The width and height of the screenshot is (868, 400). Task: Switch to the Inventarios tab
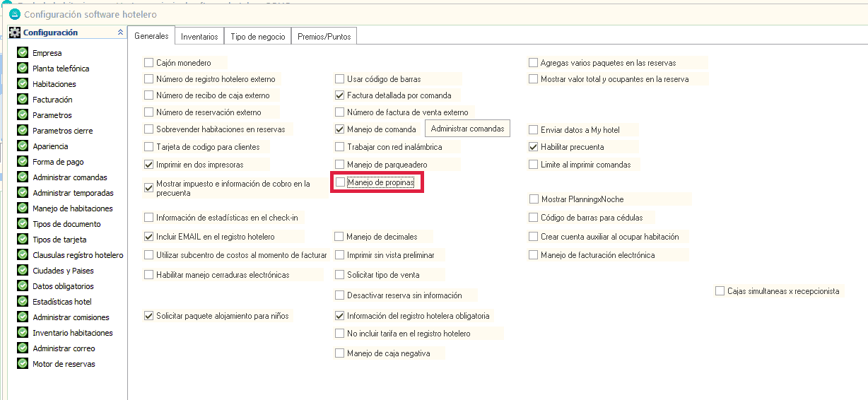coord(199,36)
